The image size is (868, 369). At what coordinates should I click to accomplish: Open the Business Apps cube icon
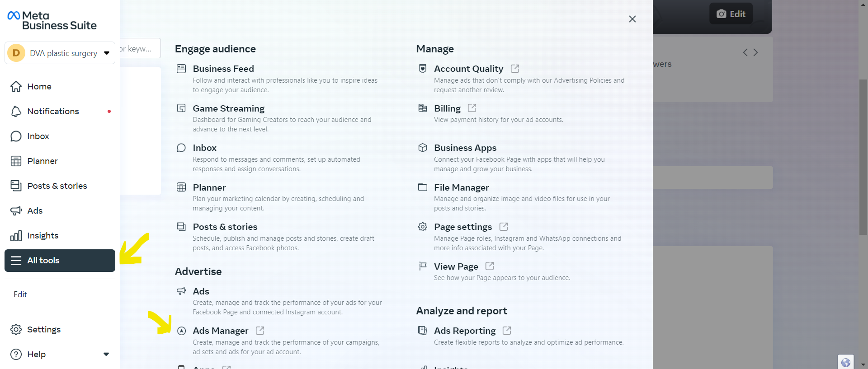(423, 148)
